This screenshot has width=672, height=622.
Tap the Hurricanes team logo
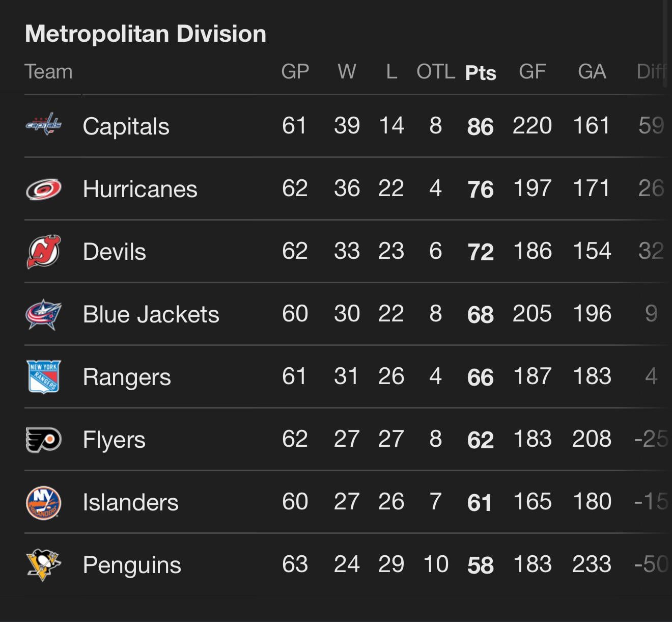tap(43, 189)
